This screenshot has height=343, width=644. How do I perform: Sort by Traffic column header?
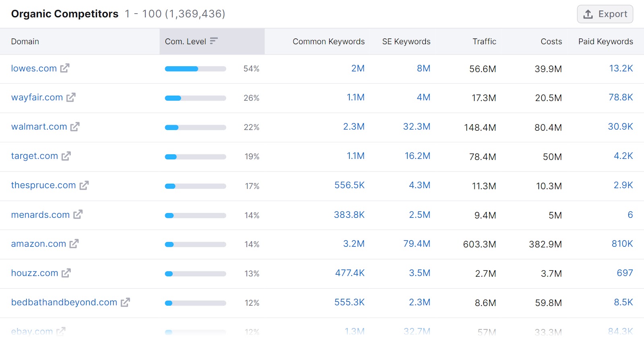click(484, 41)
